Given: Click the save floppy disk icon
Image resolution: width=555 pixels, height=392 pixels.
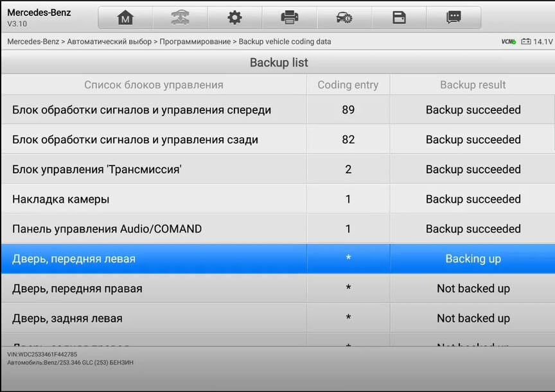Looking at the screenshot, I should coord(399,17).
